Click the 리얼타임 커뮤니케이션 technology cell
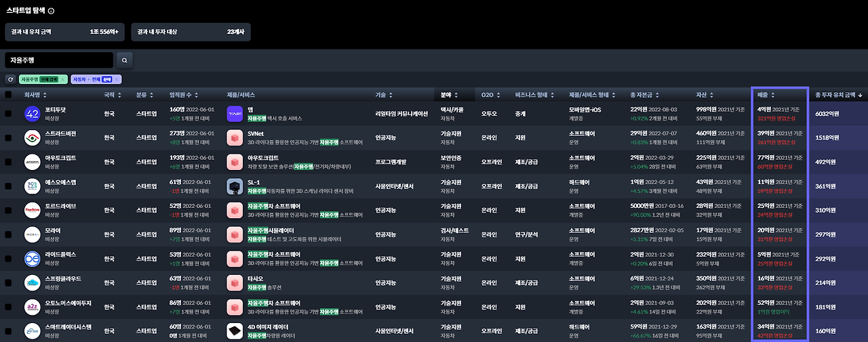The image size is (868, 342). pos(401,114)
